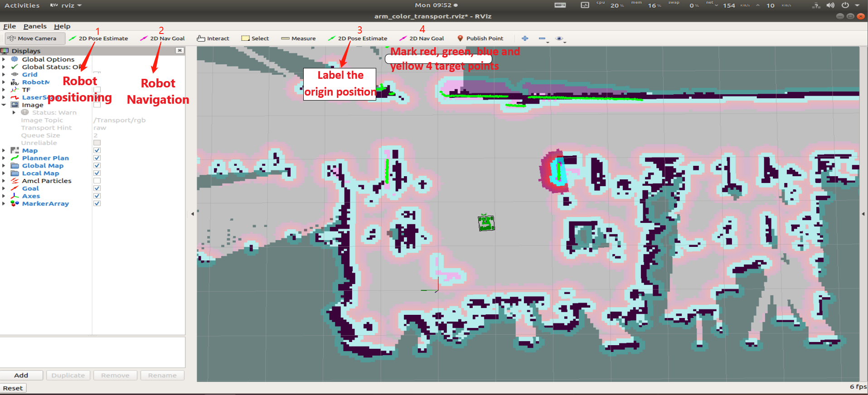Disable the Global Map display checkbox
The width and height of the screenshot is (868, 395).
pyautogui.click(x=97, y=166)
